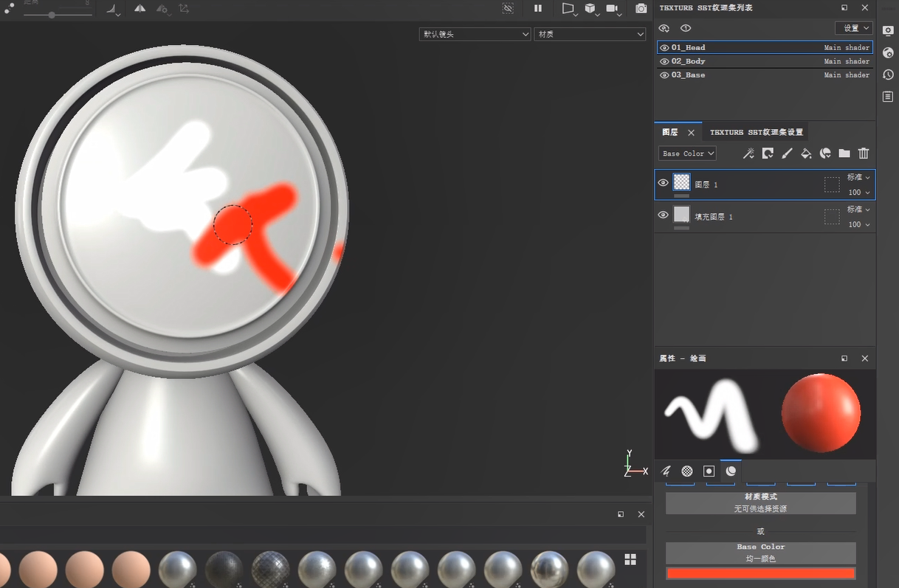The height and width of the screenshot is (588, 899).
Task: Click the camera screenshot icon in viewport toolbar
Action: 641,8
